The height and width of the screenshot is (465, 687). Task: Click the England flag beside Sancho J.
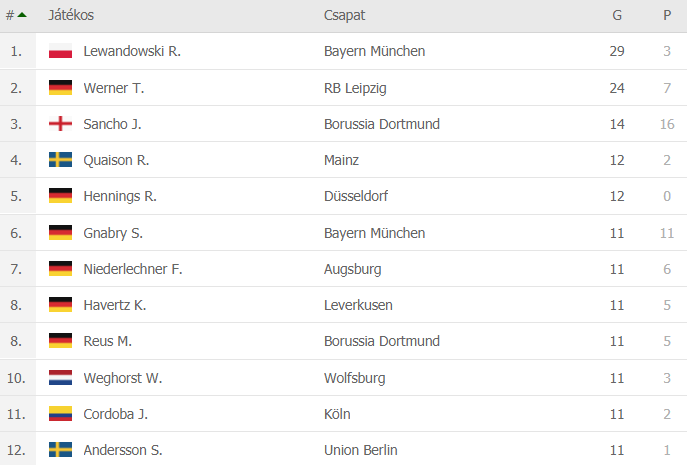point(60,124)
